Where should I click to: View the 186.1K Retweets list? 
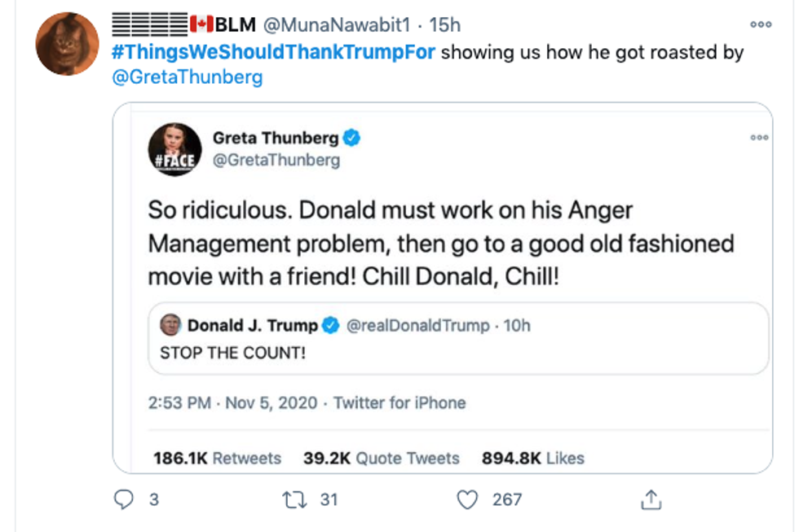217,459
